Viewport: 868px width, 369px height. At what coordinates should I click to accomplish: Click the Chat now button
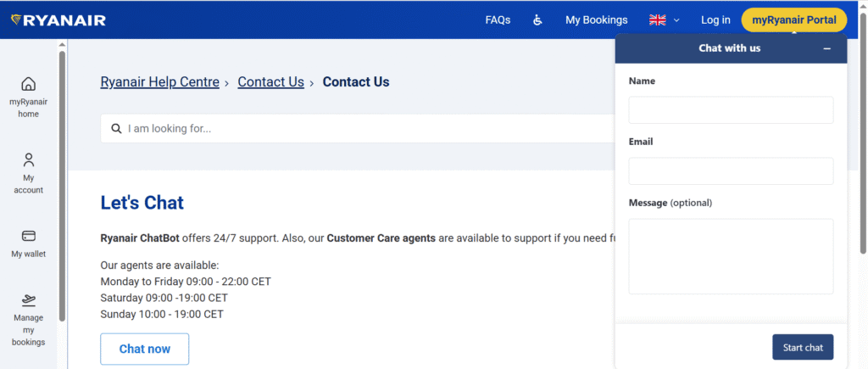coord(144,349)
